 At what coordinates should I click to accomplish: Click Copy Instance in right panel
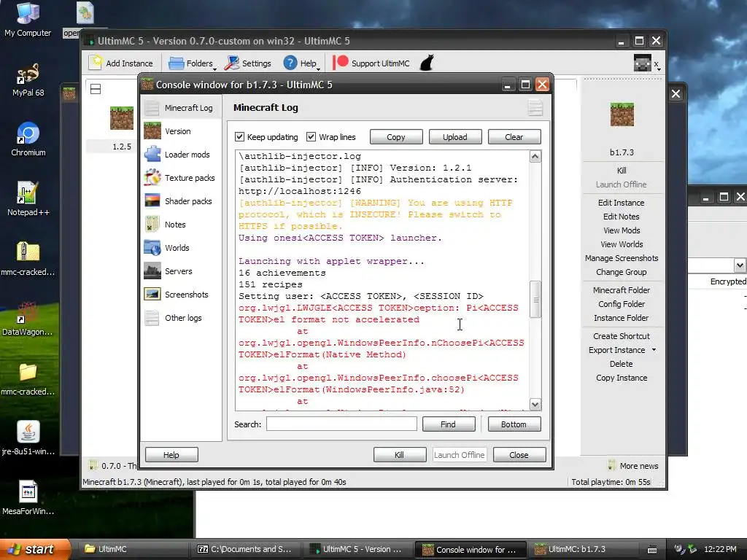coord(622,377)
